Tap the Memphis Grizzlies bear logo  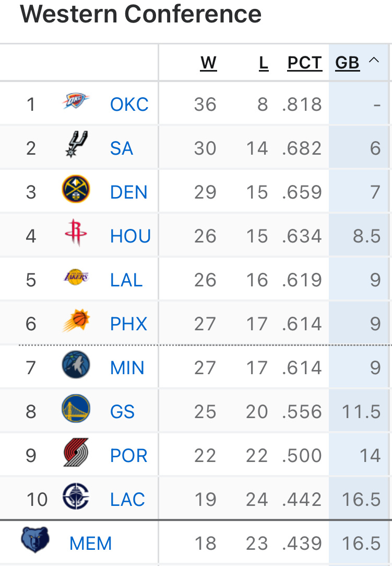coord(35,541)
